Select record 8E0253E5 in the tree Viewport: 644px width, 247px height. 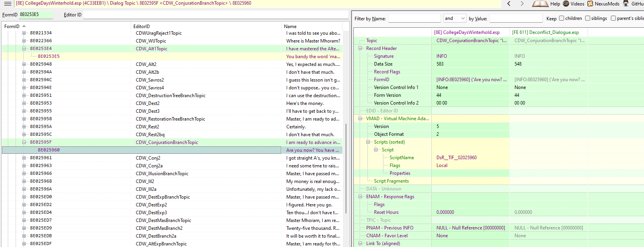(x=49, y=56)
